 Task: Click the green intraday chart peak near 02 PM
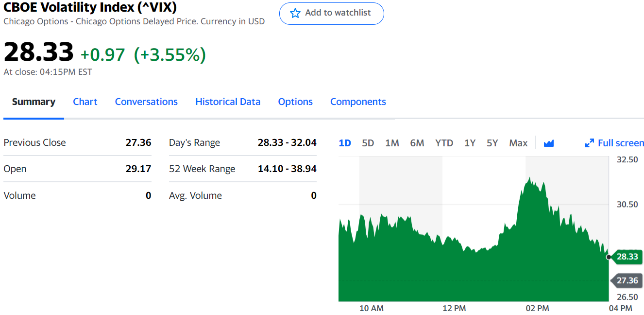pos(528,178)
